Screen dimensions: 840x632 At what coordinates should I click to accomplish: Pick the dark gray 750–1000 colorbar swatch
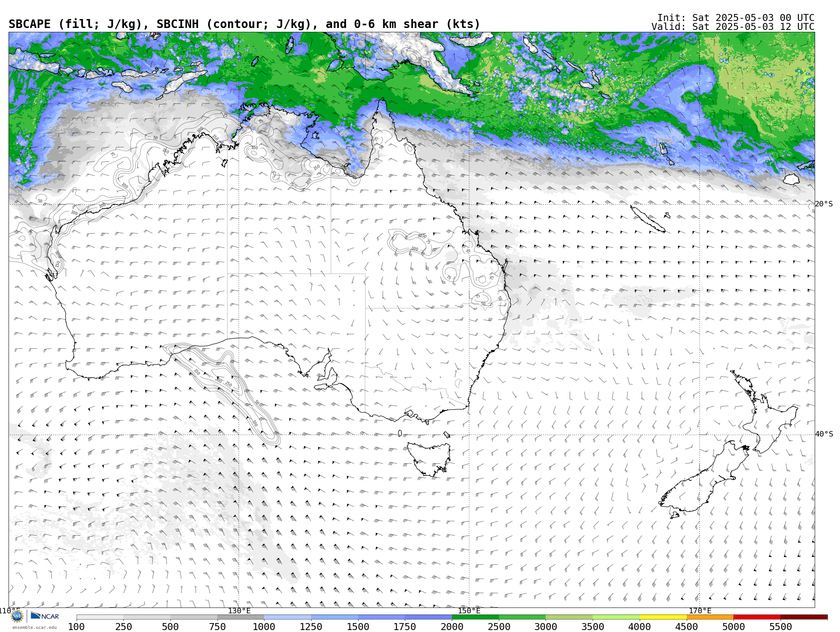pyautogui.click(x=241, y=617)
